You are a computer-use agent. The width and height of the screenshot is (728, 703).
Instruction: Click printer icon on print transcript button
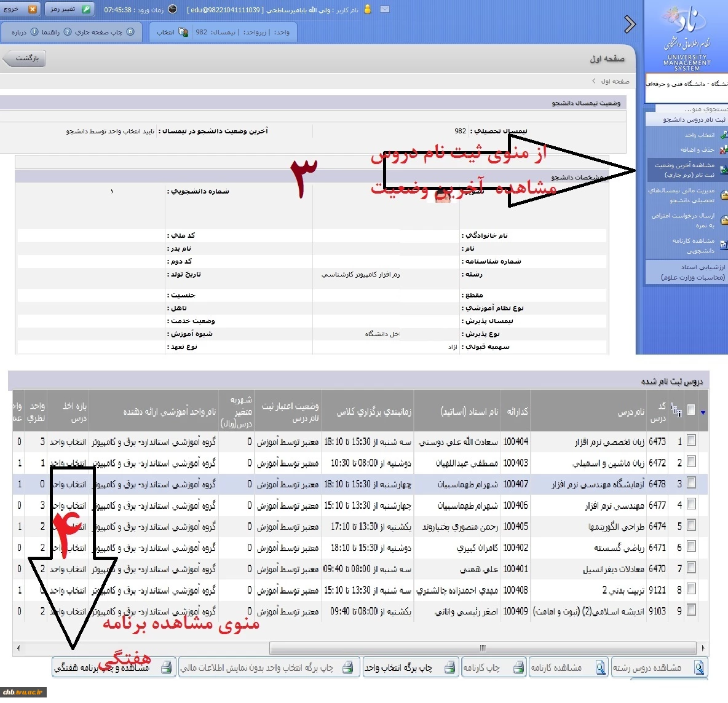(x=518, y=668)
